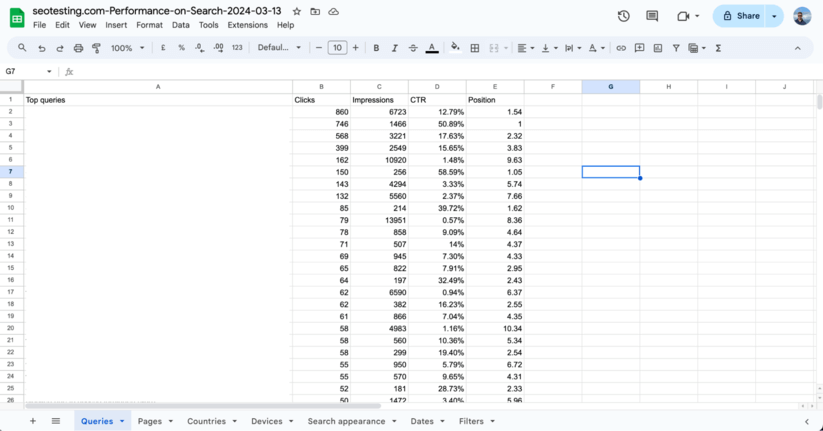
Task: Open the borders tool
Action: pos(474,48)
